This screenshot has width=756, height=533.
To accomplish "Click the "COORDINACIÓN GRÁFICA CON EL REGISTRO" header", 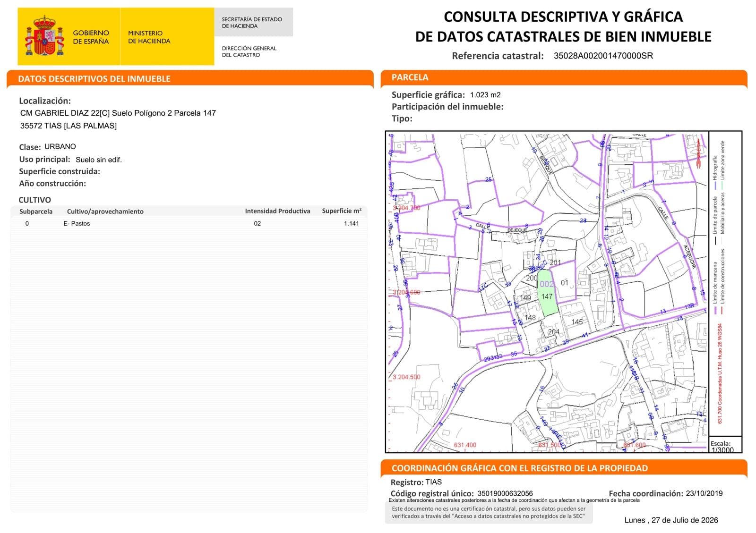I will [520, 468].
